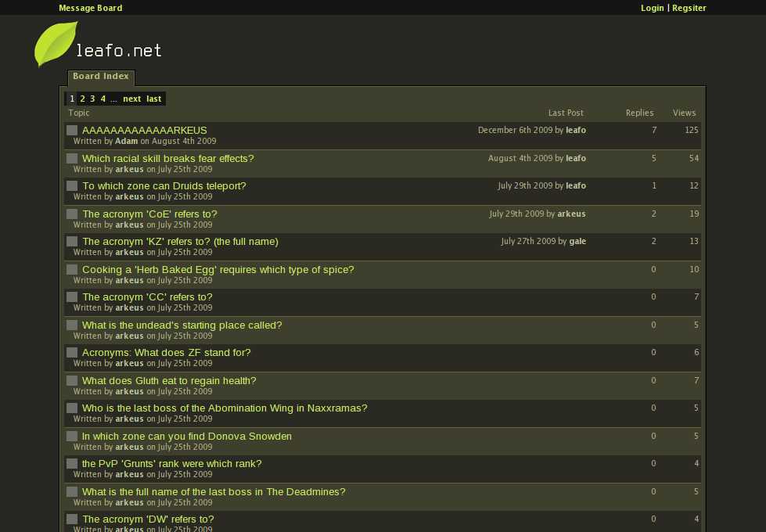Click the topic icon beside 'Acronyms: What does ZF stand for?'
Image resolution: width=766 pixels, height=532 pixels.
click(71, 352)
